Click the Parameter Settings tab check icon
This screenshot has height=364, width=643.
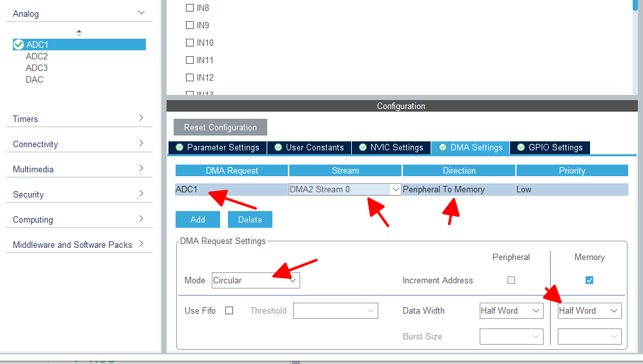(179, 147)
